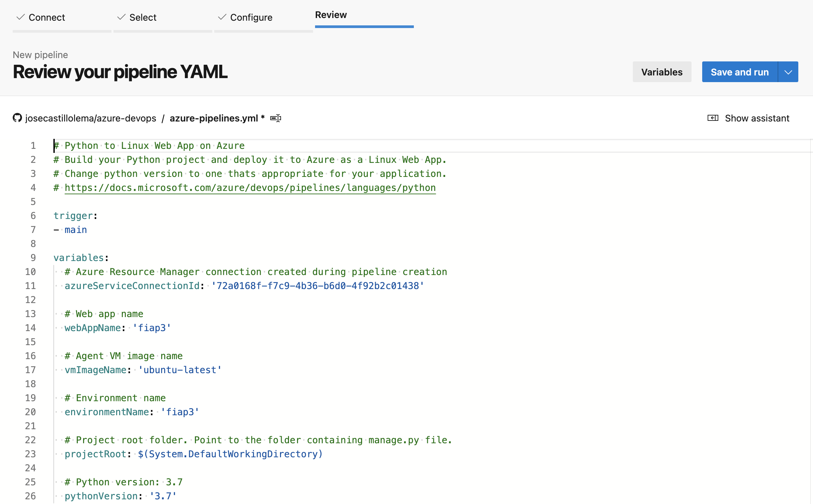
Task: Place cursor on the 'ubuntu-latest' vmImageName value
Action: tap(180, 370)
